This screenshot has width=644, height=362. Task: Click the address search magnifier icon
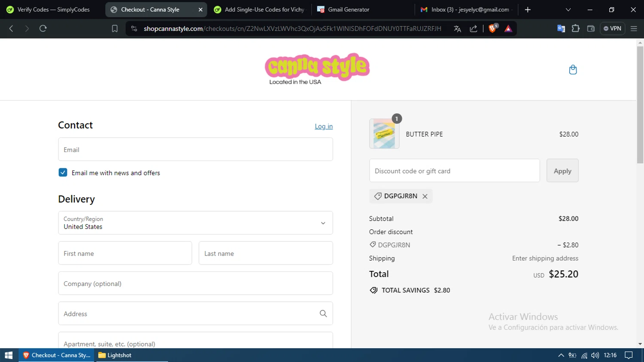pos(323,314)
